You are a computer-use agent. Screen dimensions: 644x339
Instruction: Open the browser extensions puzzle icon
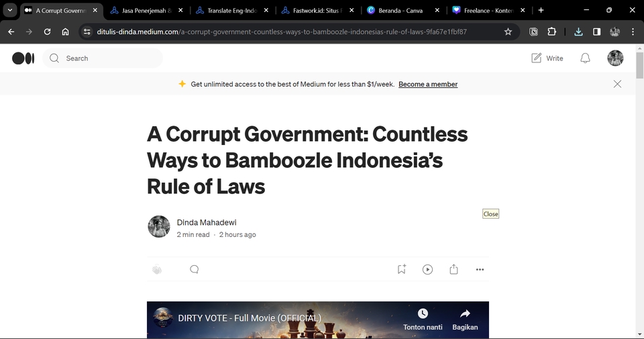point(551,32)
